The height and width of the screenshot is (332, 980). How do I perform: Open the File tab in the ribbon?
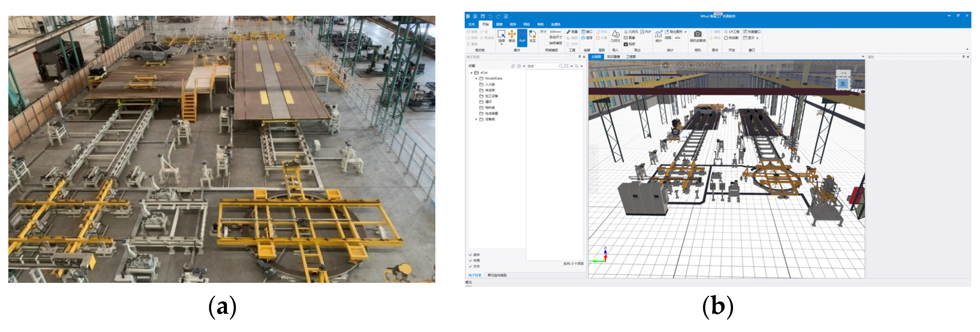pos(472,24)
